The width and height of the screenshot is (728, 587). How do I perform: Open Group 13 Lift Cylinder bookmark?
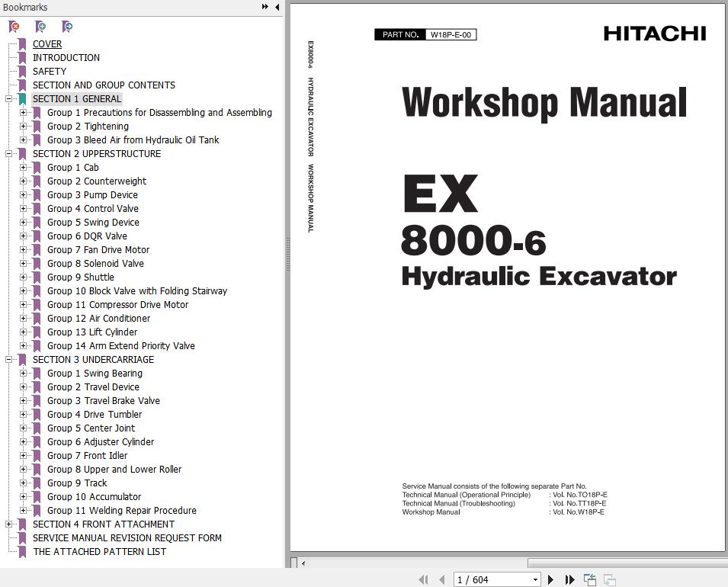tap(92, 332)
